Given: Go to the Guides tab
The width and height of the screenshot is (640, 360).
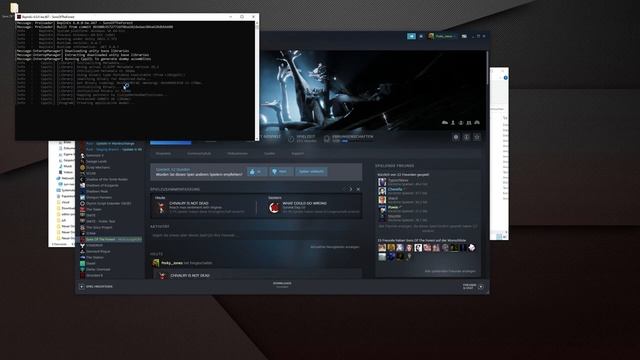Looking at the screenshot, I should click(x=269, y=153).
